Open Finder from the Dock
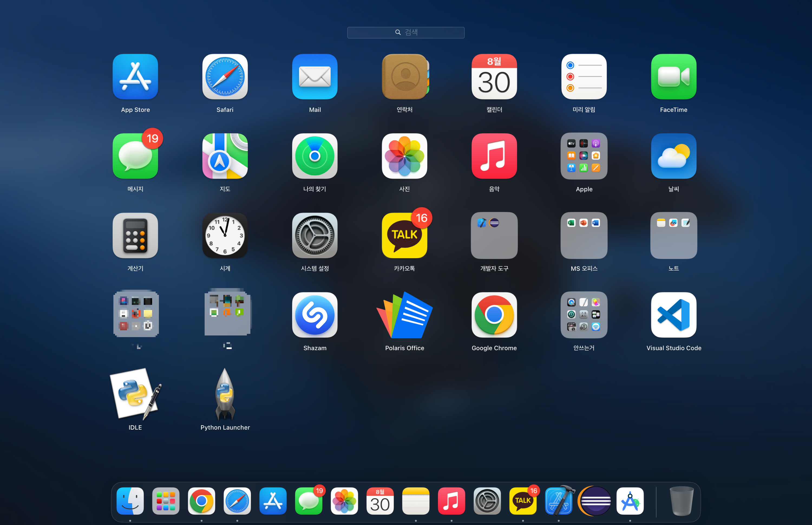This screenshot has height=525, width=812. click(x=130, y=501)
